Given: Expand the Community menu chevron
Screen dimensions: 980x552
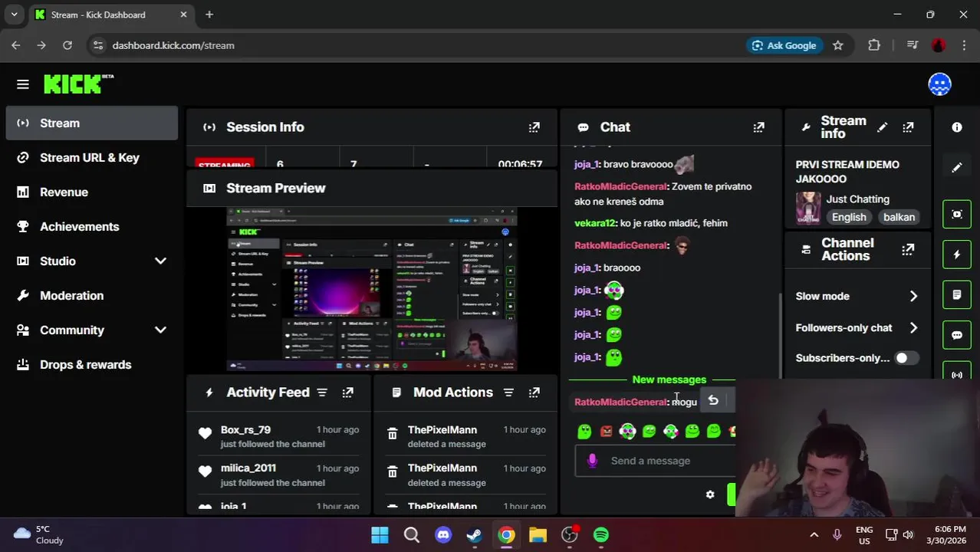Looking at the screenshot, I should (160, 330).
